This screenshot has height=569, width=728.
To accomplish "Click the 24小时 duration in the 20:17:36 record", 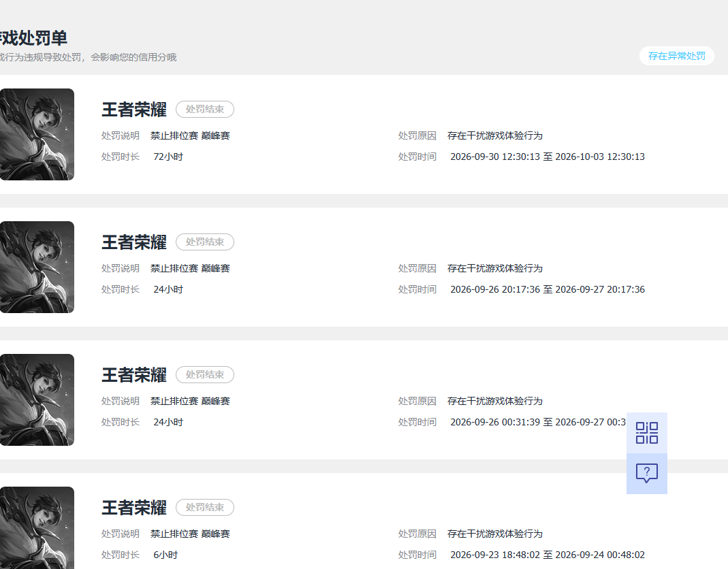I will 168,290.
